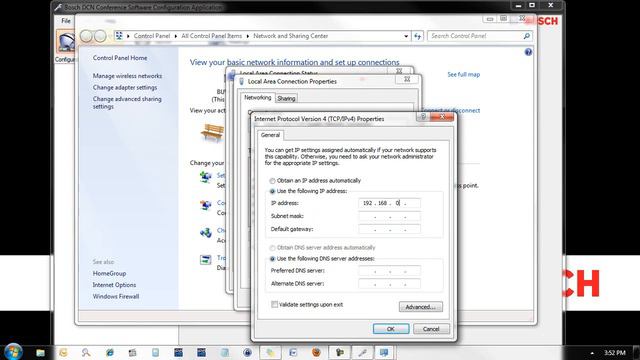Open Windows Explorer folder from taskbar
Screen dimensions: 640x360
click(40, 353)
